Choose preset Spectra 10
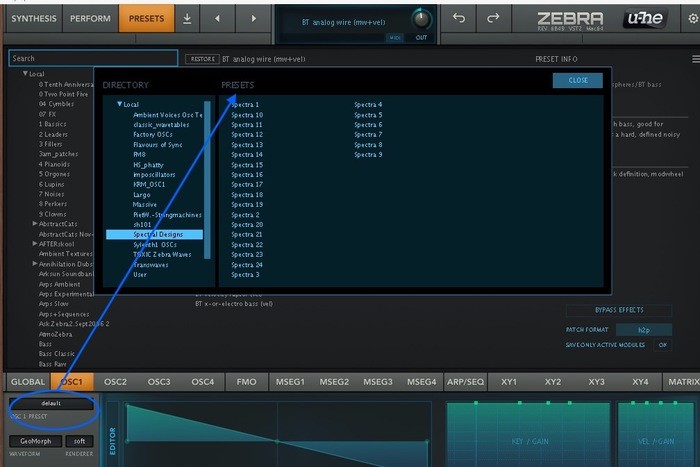Image resolution: width=700 pixels, height=467 pixels. coord(247,115)
